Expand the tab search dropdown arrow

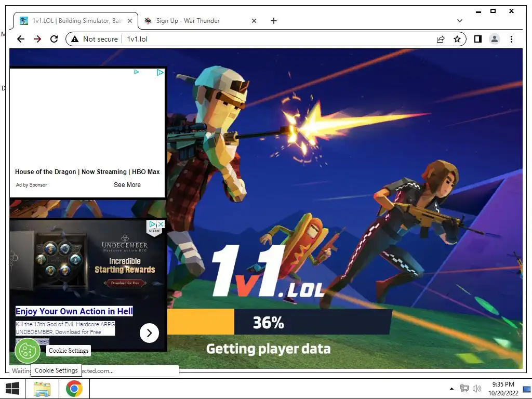coord(460,21)
